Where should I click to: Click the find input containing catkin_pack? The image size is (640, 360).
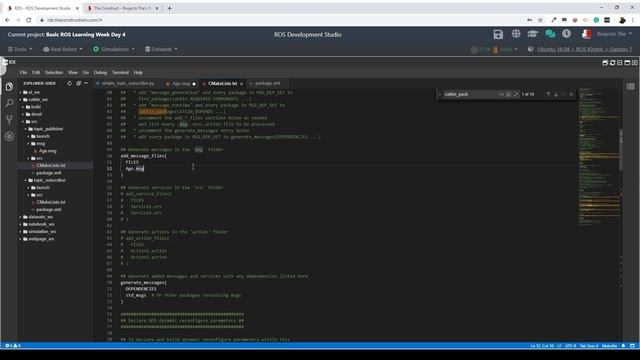click(469, 94)
